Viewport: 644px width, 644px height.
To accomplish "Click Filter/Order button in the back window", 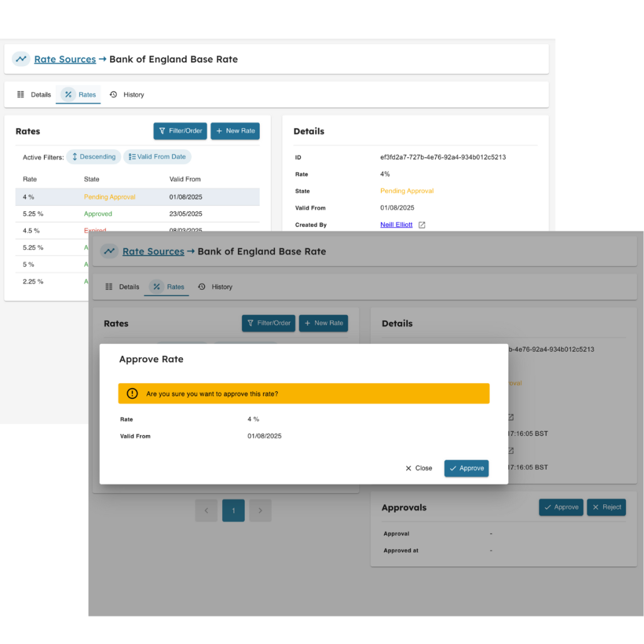I will pos(180,131).
